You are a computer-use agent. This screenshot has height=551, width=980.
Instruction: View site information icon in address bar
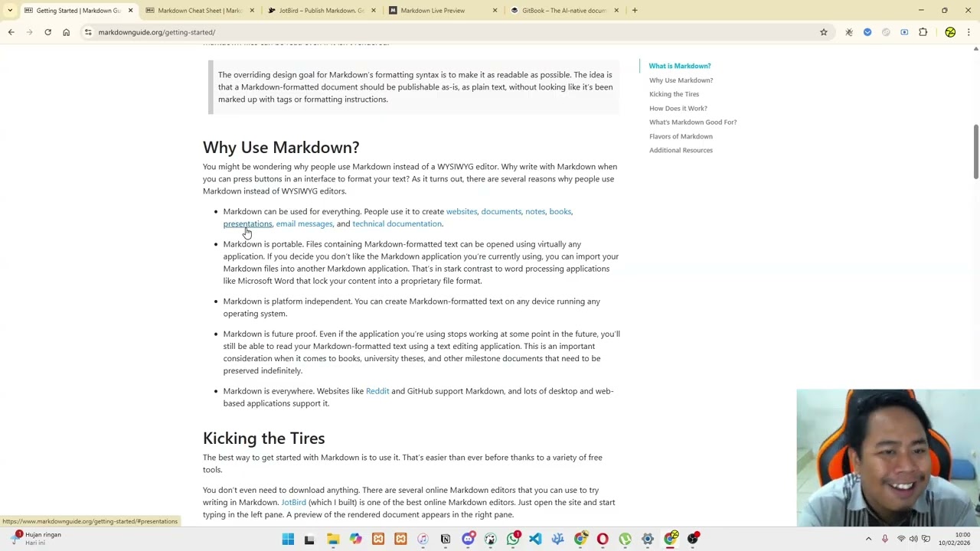[x=88, y=32]
